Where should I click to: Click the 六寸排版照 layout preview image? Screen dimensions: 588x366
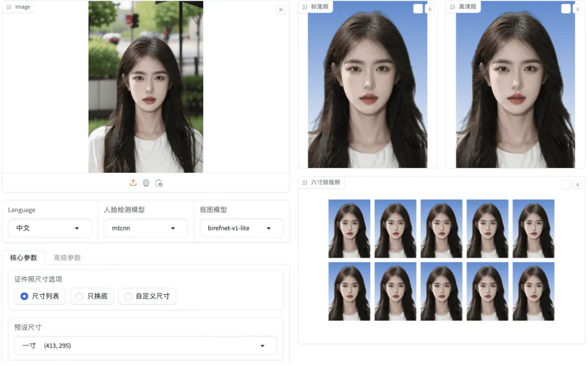(x=441, y=260)
